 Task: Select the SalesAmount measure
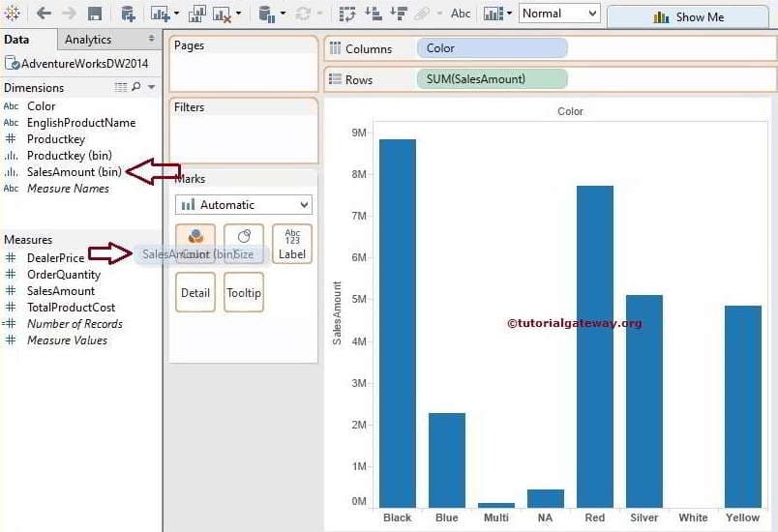point(61,291)
